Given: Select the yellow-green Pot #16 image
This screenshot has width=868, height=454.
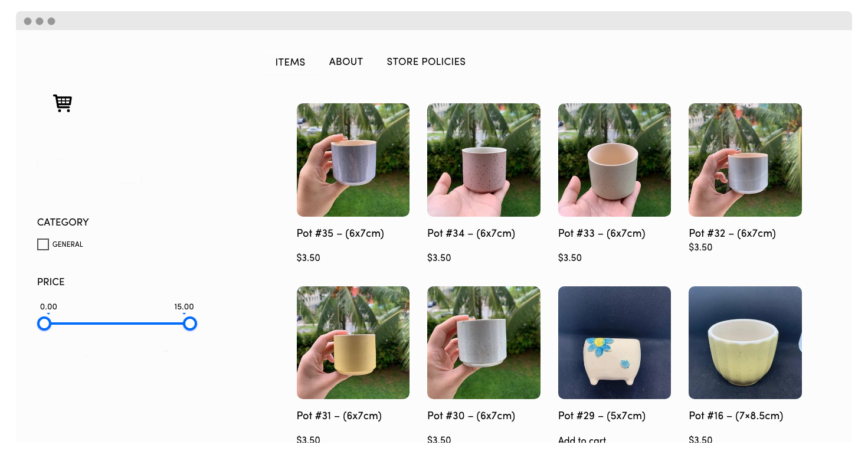Looking at the screenshot, I should click(x=745, y=342).
